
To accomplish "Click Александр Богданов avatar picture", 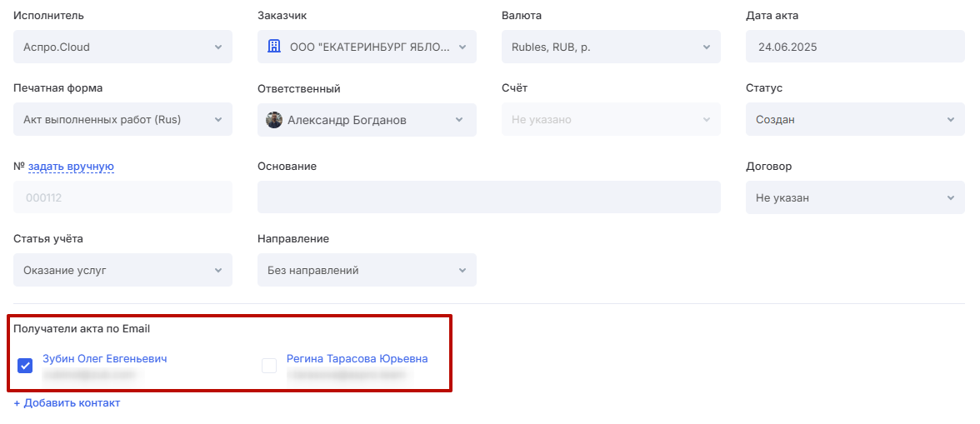I will point(274,120).
